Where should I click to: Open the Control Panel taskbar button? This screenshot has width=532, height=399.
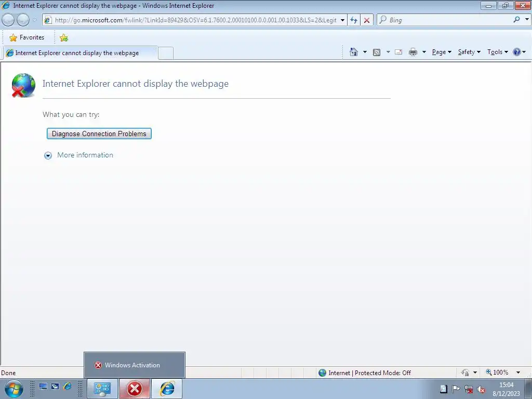pos(102,389)
